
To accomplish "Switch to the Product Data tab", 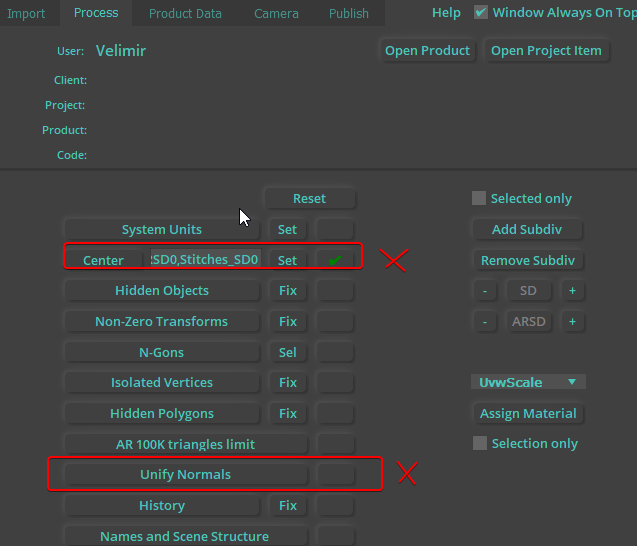I will coord(185,14).
